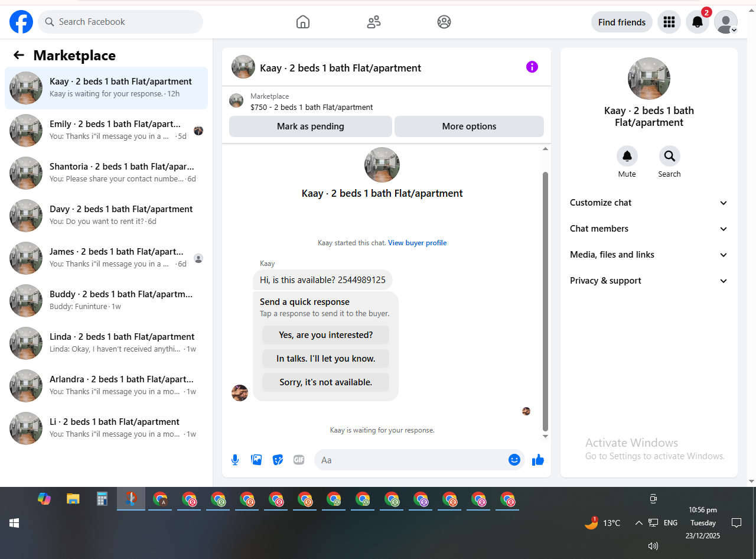Open Copilot from taskbar
The height and width of the screenshot is (559, 756).
pos(44,499)
